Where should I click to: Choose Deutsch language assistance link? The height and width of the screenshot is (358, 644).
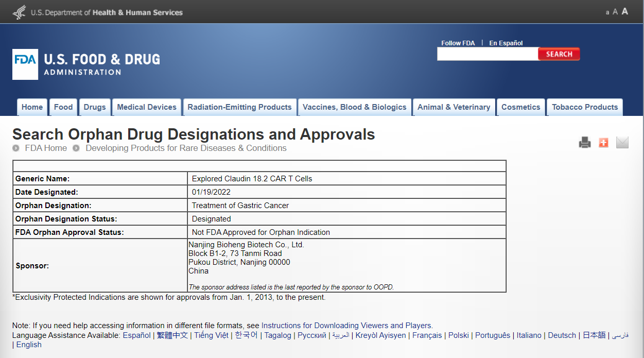point(562,335)
